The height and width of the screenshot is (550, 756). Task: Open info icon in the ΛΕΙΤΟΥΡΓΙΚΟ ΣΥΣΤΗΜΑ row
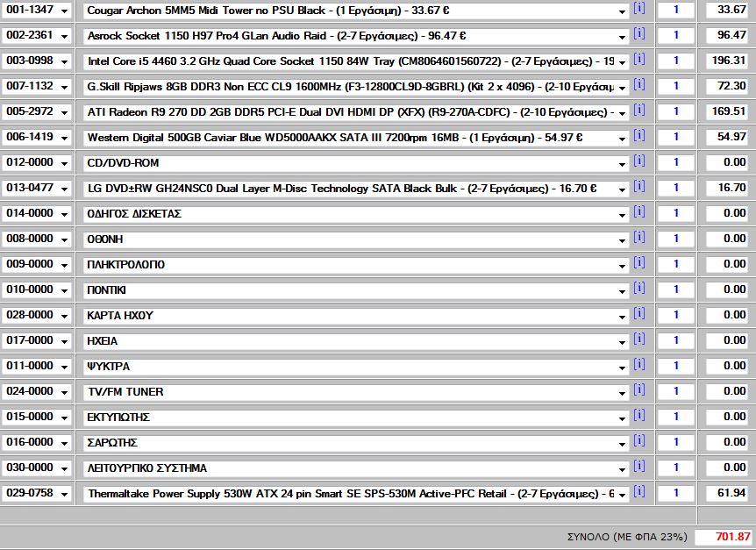coord(638,467)
